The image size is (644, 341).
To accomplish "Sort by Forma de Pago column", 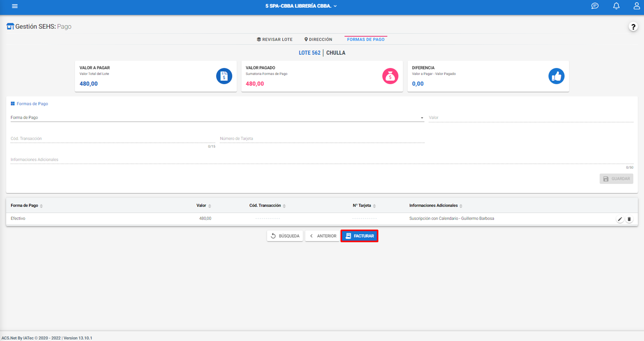I will (x=27, y=206).
